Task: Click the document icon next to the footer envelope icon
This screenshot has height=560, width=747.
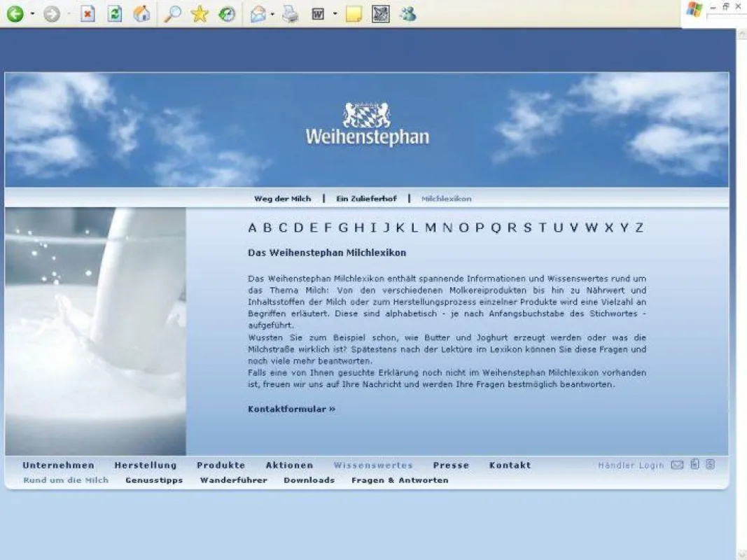Action: point(695,464)
